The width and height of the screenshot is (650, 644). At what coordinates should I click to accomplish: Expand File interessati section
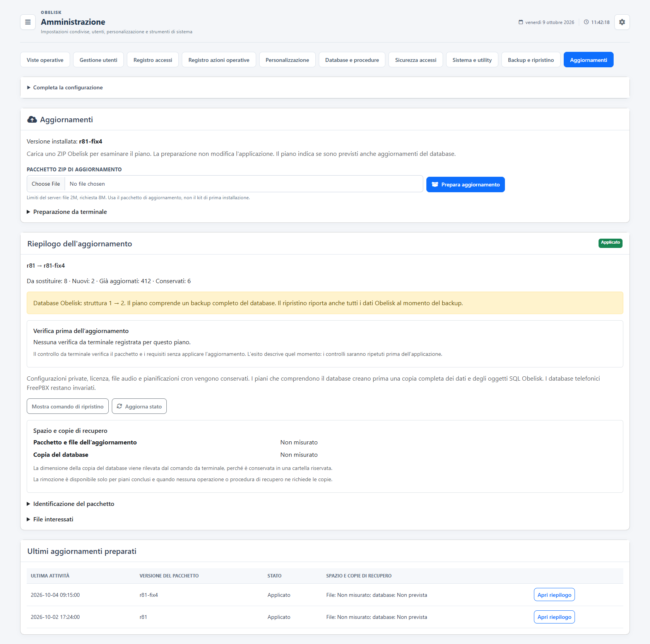[50, 519]
